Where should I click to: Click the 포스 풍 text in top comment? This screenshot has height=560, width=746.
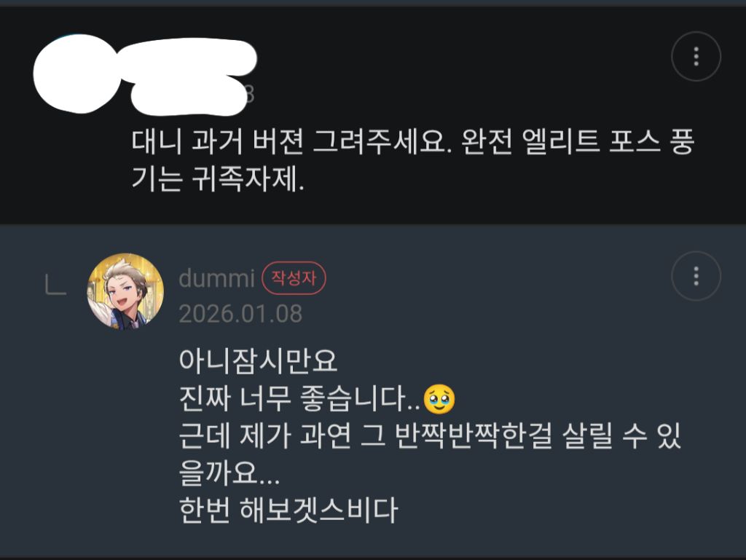pyautogui.click(x=652, y=142)
